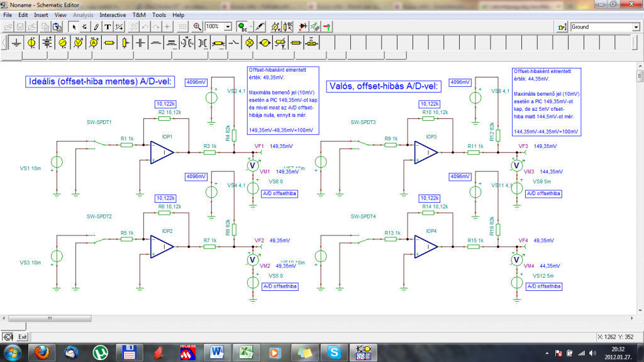Click the Copy toolbar icon
Screen dimensions: 644x362
point(45,26)
